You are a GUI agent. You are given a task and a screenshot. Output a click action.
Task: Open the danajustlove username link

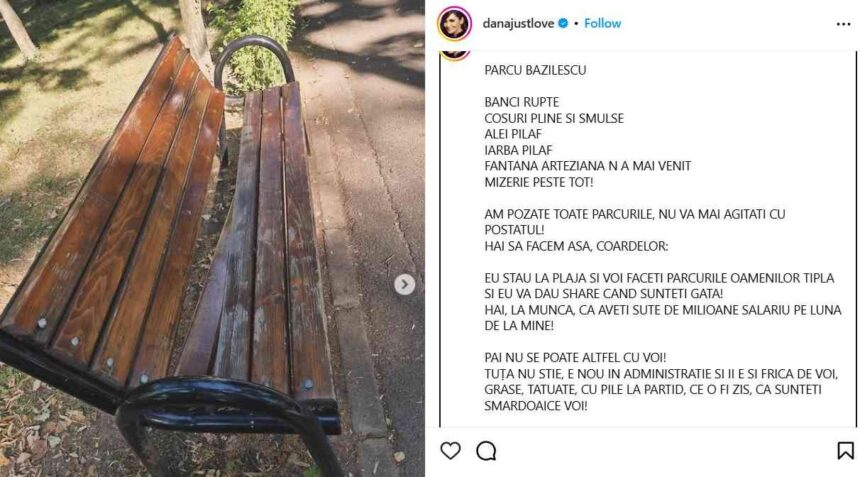[x=518, y=24]
